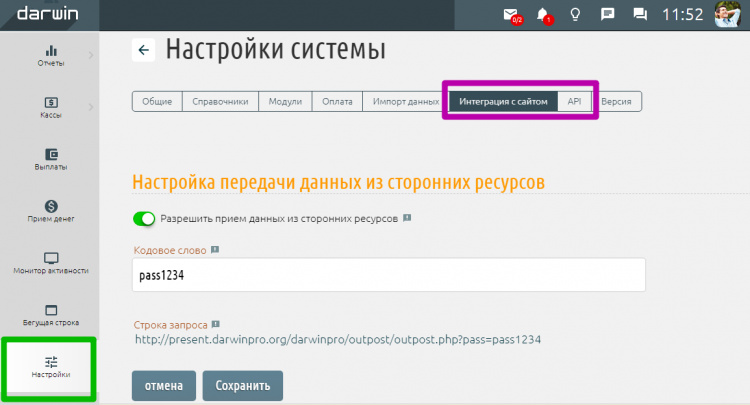The image size is (750, 405).
Task: Open the bell alerts icon
Action: tap(543, 15)
